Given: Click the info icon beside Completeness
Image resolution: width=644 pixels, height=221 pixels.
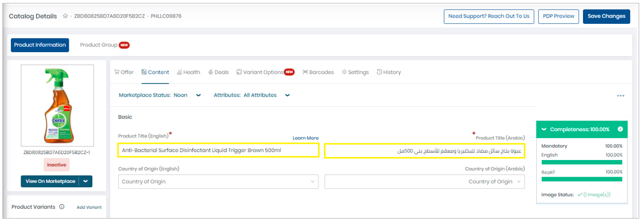Looking at the screenshot, I should coord(620,129).
